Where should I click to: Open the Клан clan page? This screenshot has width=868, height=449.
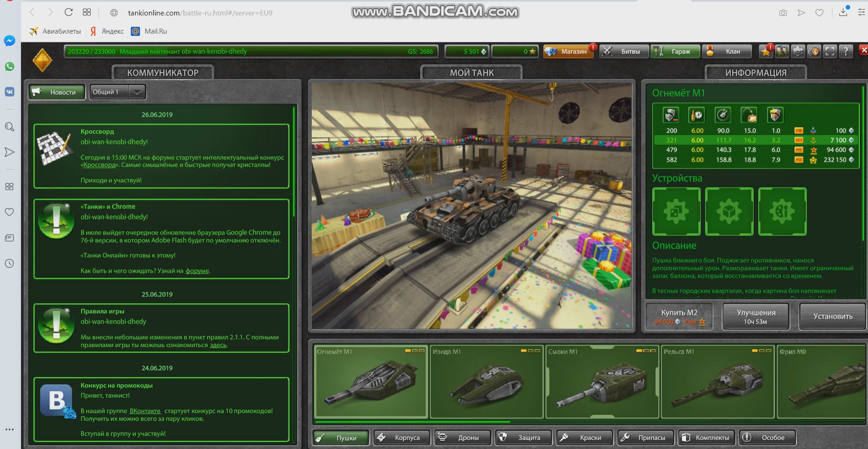726,51
